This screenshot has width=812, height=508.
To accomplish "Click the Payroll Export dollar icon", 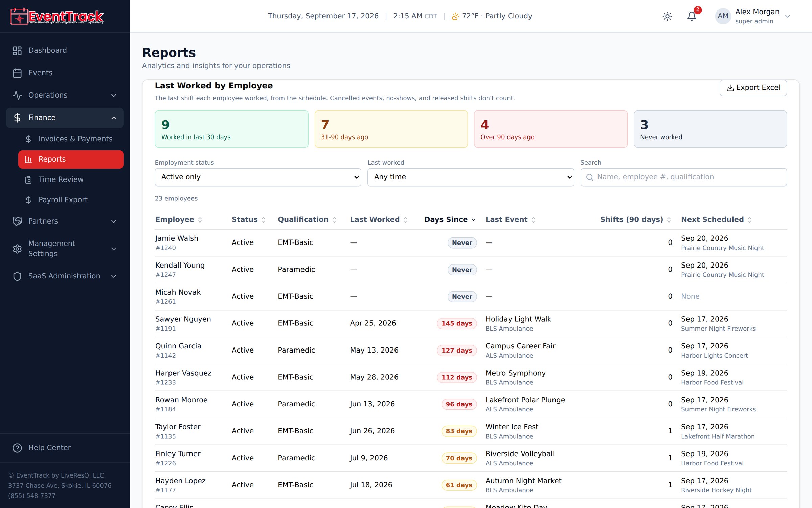I will [28, 200].
